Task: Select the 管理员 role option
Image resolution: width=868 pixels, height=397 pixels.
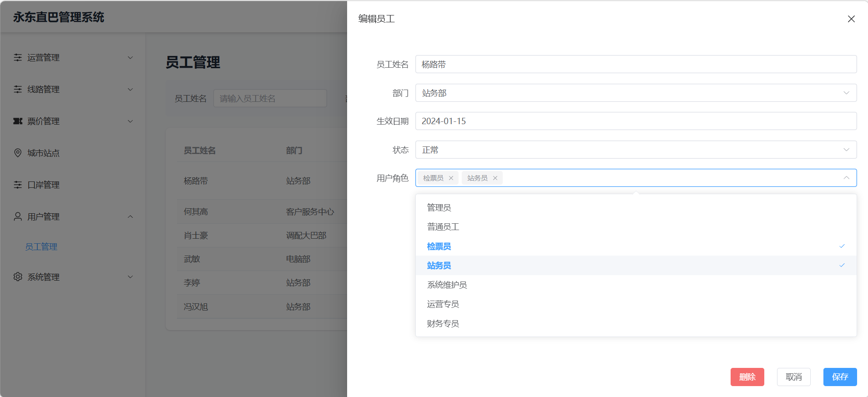Action: pos(439,208)
